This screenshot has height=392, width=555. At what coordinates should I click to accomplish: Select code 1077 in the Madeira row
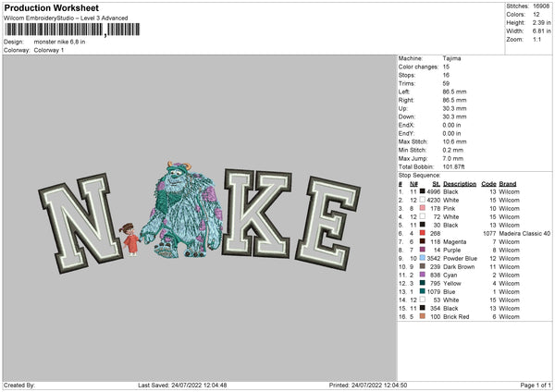[x=489, y=233]
